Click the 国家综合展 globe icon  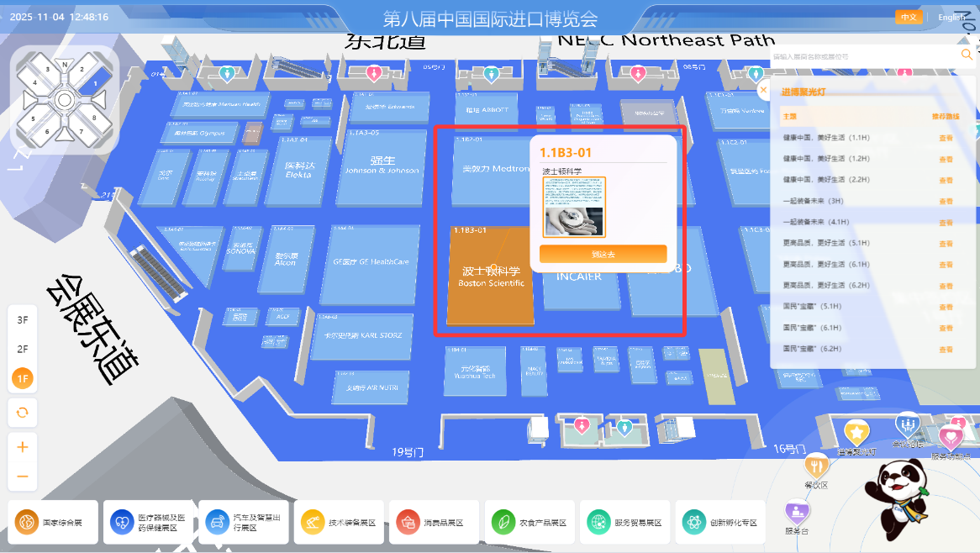[x=27, y=522]
